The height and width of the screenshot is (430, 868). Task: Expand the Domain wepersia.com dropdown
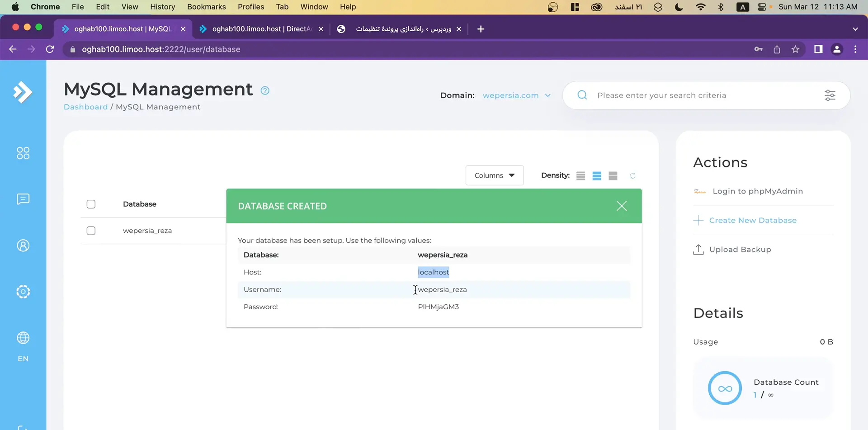pyautogui.click(x=517, y=95)
